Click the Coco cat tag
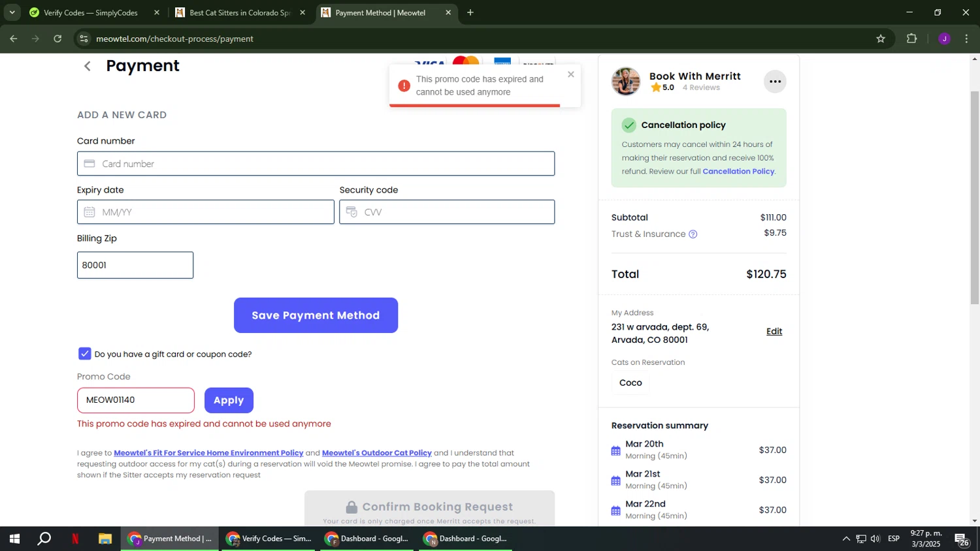Image resolution: width=980 pixels, height=551 pixels. tap(630, 383)
